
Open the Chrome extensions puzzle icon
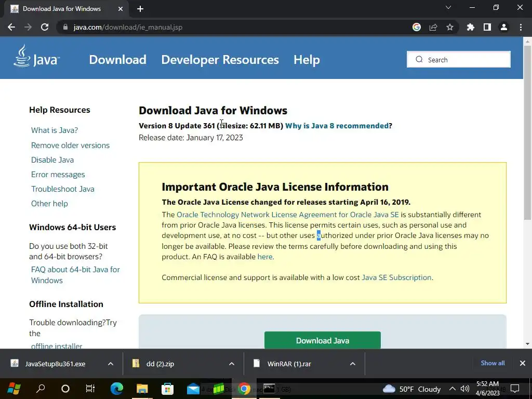tap(471, 27)
